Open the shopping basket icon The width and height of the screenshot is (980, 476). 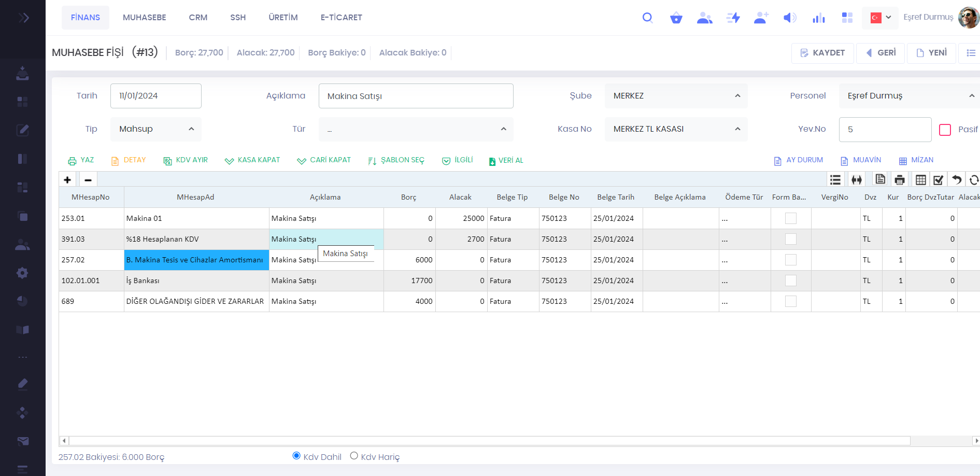coord(676,18)
